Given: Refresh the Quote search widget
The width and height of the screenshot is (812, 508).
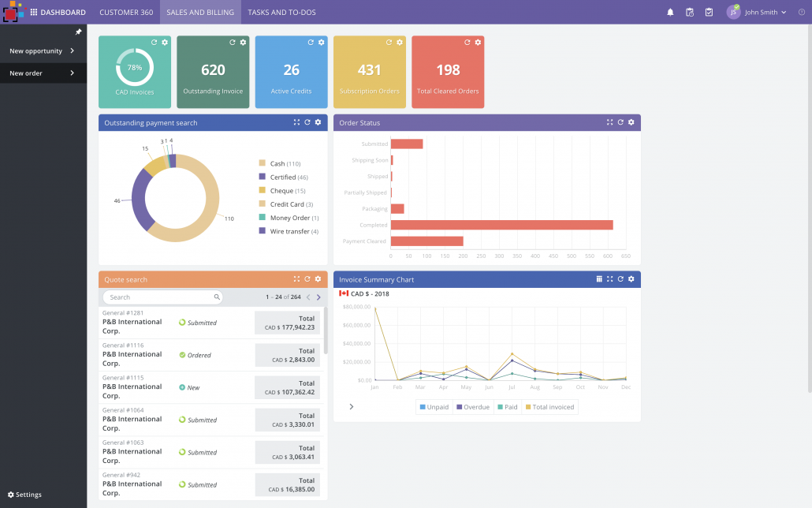Looking at the screenshot, I should click(x=307, y=279).
